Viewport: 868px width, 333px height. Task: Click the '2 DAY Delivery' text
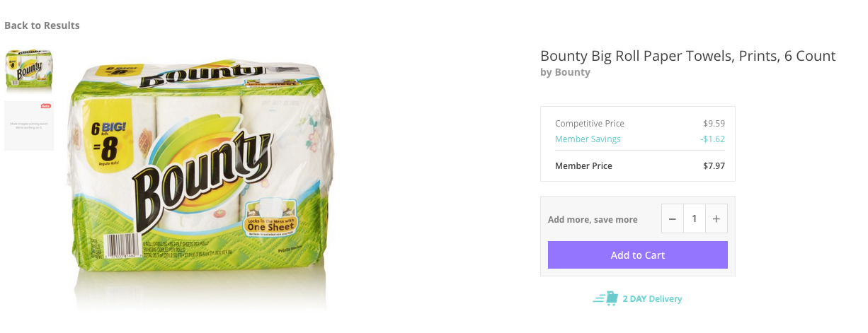pyautogui.click(x=652, y=299)
